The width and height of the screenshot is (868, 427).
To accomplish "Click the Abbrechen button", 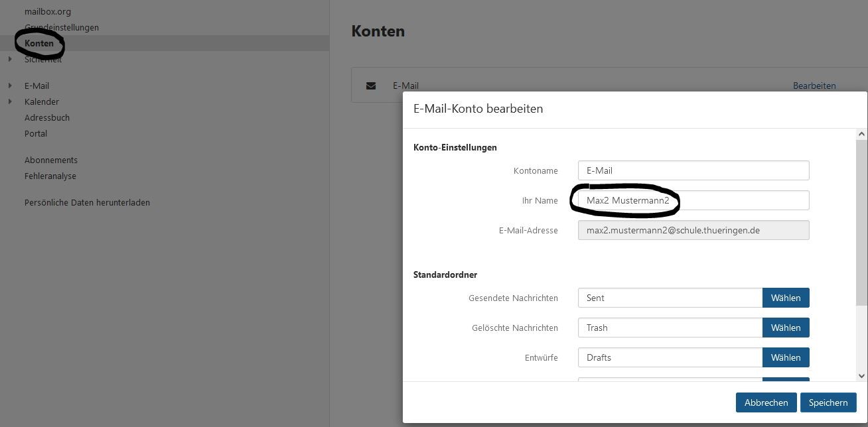I will pos(766,402).
